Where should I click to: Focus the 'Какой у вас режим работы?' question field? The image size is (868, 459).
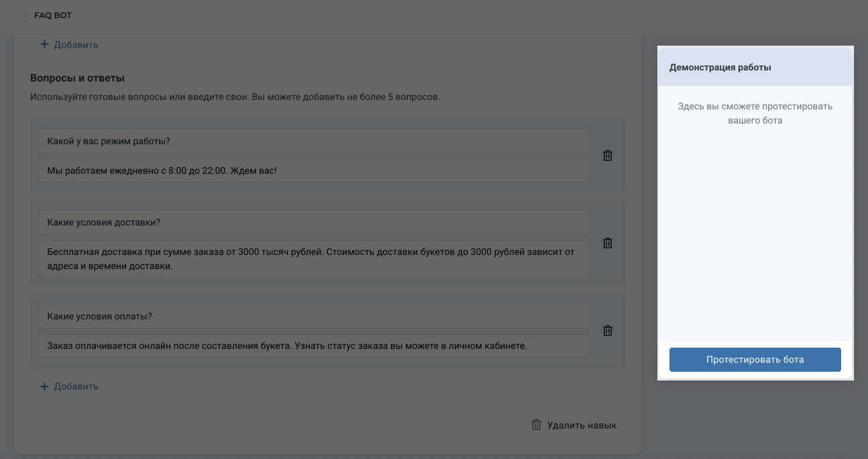tap(313, 141)
